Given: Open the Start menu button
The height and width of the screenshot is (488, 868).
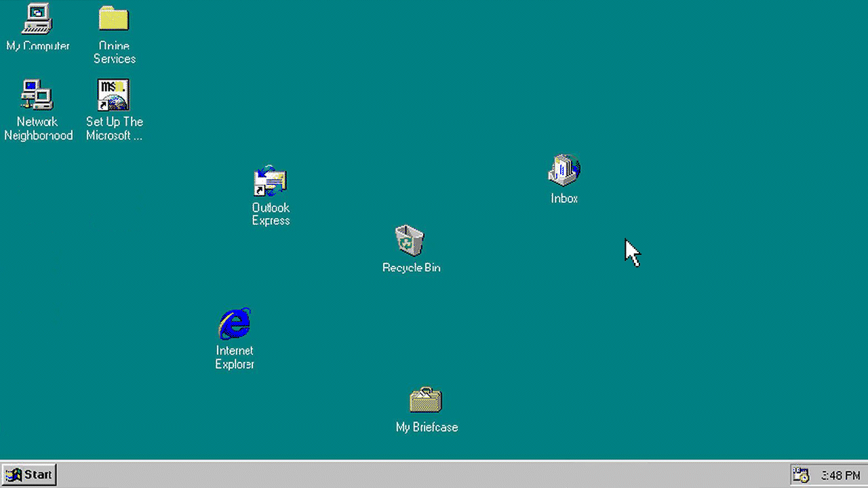Looking at the screenshot, I should (x=28, y=474).
